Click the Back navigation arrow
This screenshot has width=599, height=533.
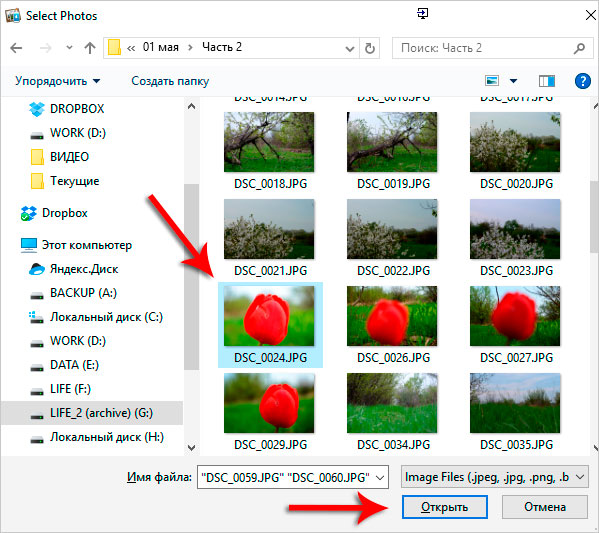tap(16, 48)
